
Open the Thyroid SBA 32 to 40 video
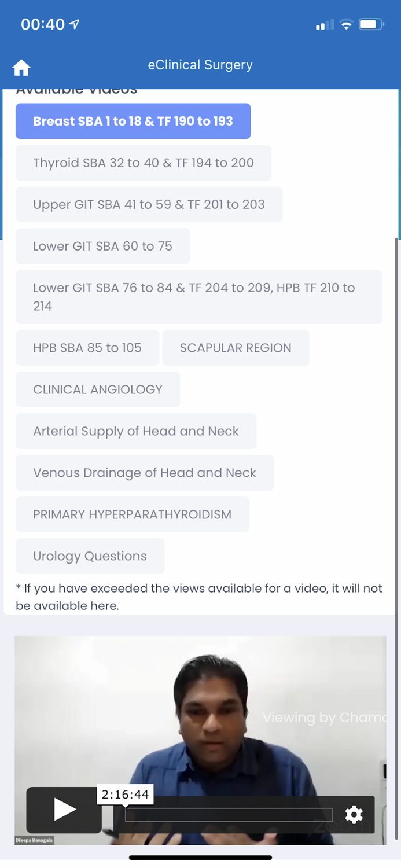click(x=143, y=163)
